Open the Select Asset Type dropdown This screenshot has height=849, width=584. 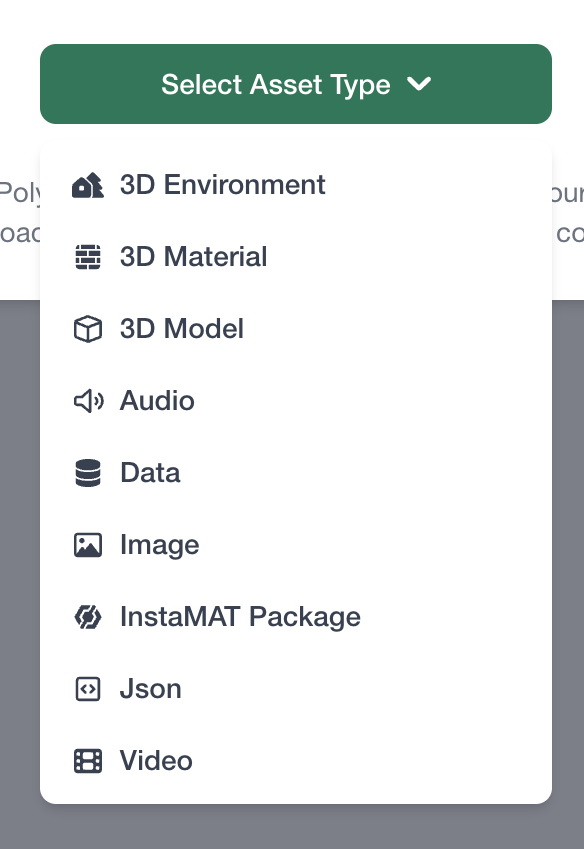296,84
